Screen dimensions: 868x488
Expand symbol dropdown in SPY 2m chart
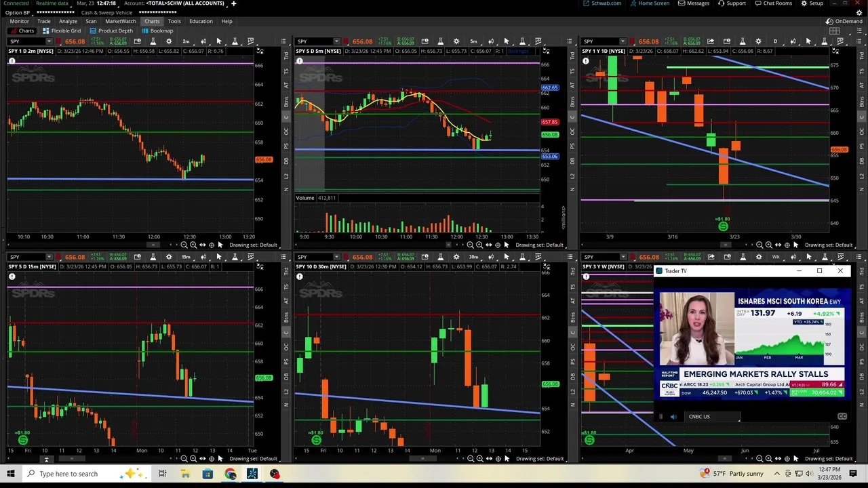click(x=49, y=41)
